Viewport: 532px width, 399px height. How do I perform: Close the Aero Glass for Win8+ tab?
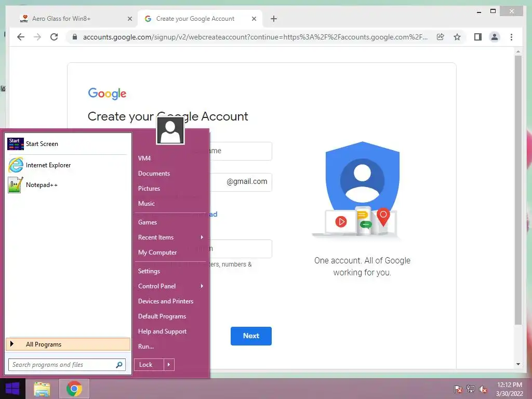coord(129,19)
